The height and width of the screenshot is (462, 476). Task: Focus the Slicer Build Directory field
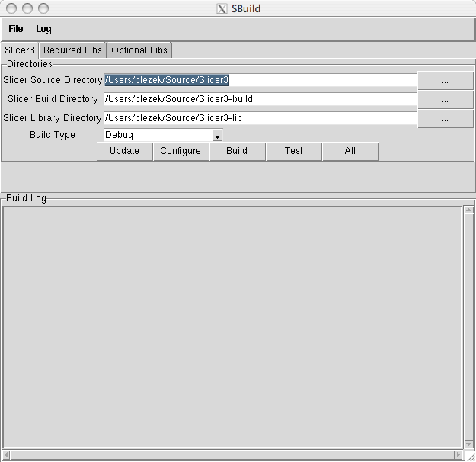[260, 99]
